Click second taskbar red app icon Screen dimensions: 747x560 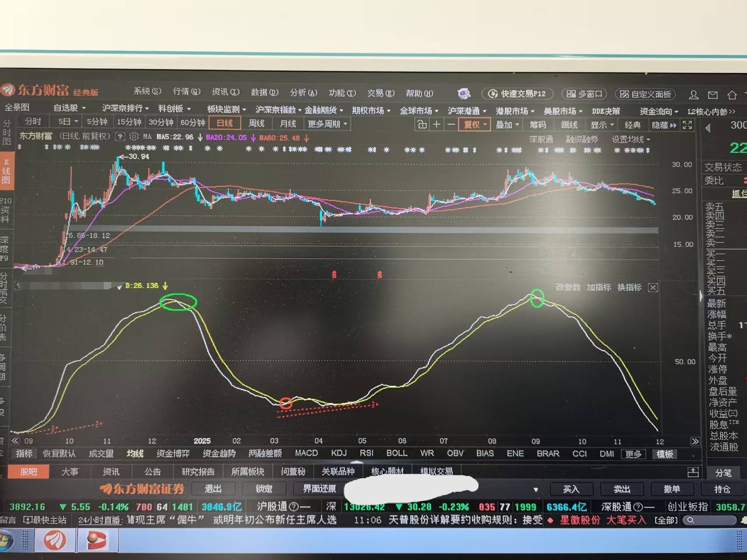(97, 541)
